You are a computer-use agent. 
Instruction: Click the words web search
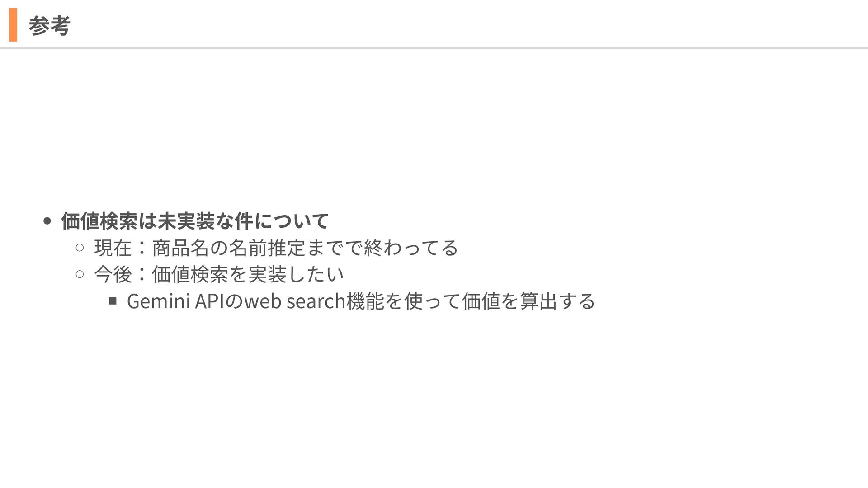coord(295,301)
